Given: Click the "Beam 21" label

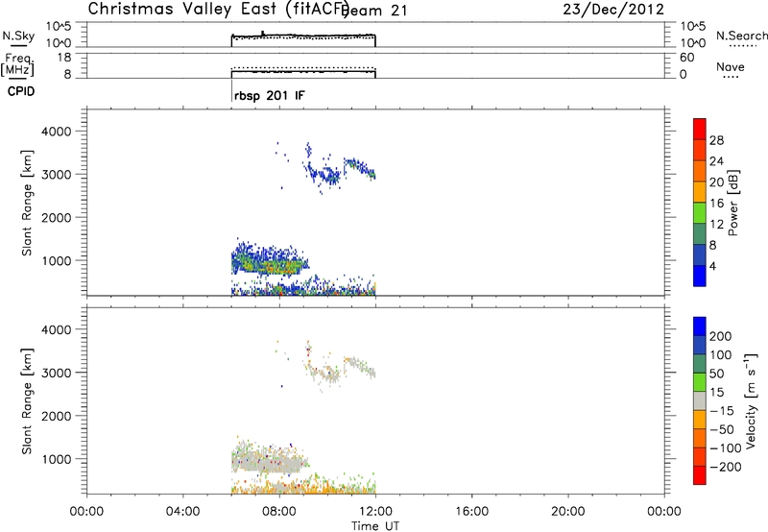Looking at the screenshot, I should pyautogui.click(x=374, y=11).
